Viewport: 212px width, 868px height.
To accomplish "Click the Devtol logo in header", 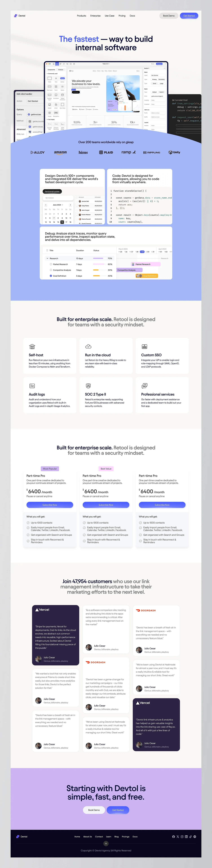I will [x=20, y=16].
